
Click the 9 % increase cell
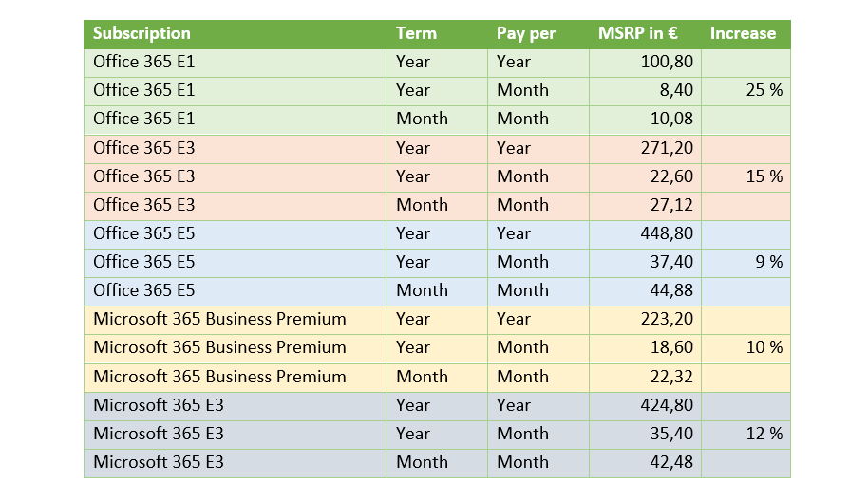pyautogui.click(x=745, y=263)
